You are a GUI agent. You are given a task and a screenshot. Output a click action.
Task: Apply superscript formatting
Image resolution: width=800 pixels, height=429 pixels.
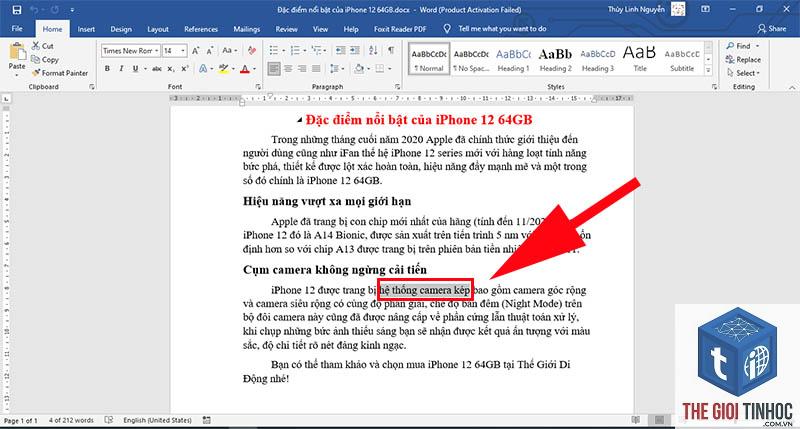click(x=185, y=68)
